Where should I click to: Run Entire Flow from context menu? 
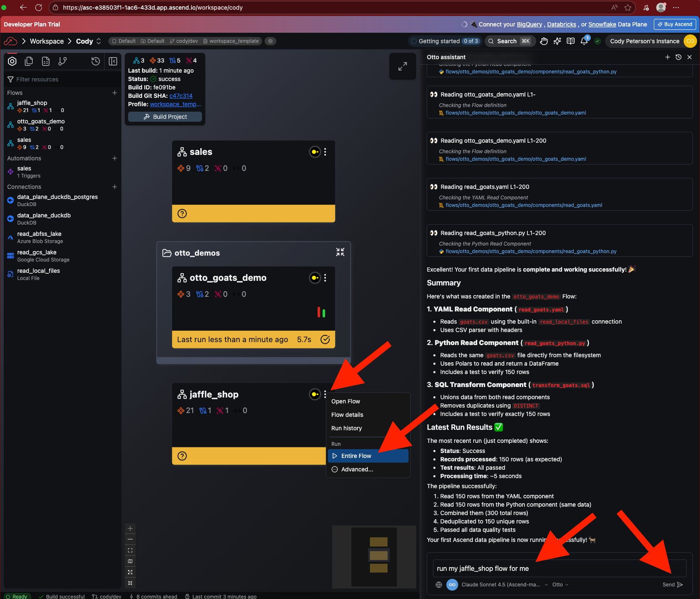pos(368,456)
